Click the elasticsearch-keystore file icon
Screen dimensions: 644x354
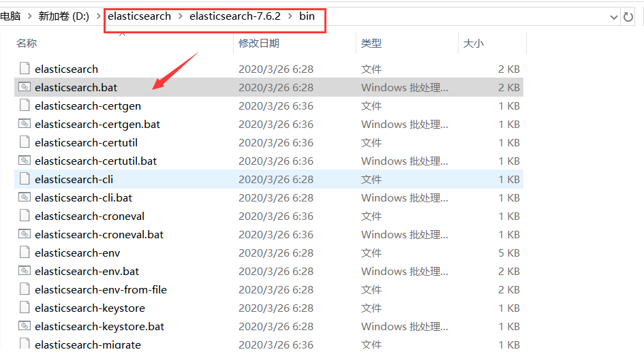tap(25, 308)
